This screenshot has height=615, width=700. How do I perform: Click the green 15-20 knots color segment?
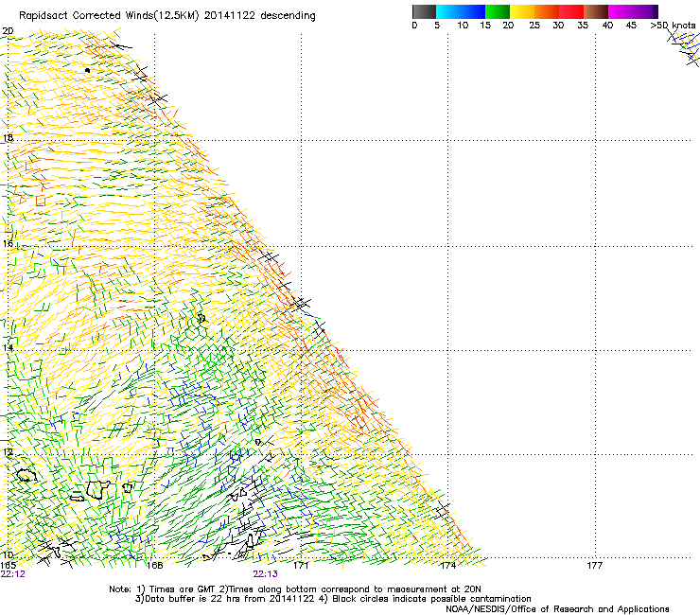pyautogui.click(x=498, y=11)
